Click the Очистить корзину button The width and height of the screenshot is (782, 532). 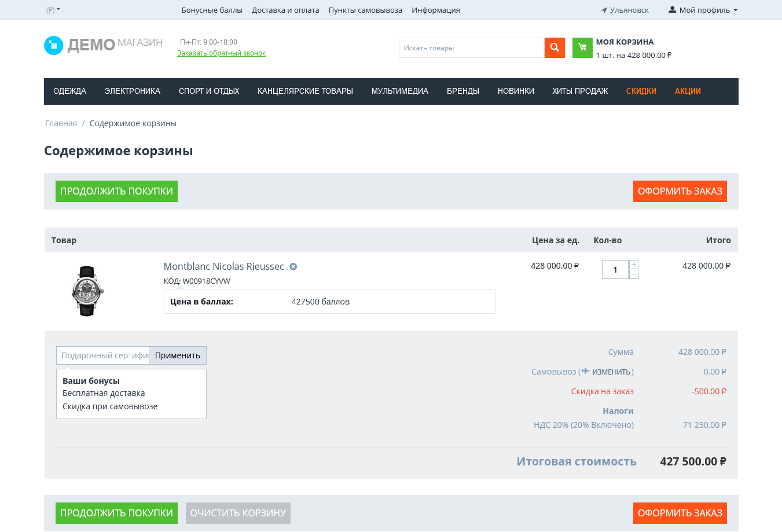[238, 513]
